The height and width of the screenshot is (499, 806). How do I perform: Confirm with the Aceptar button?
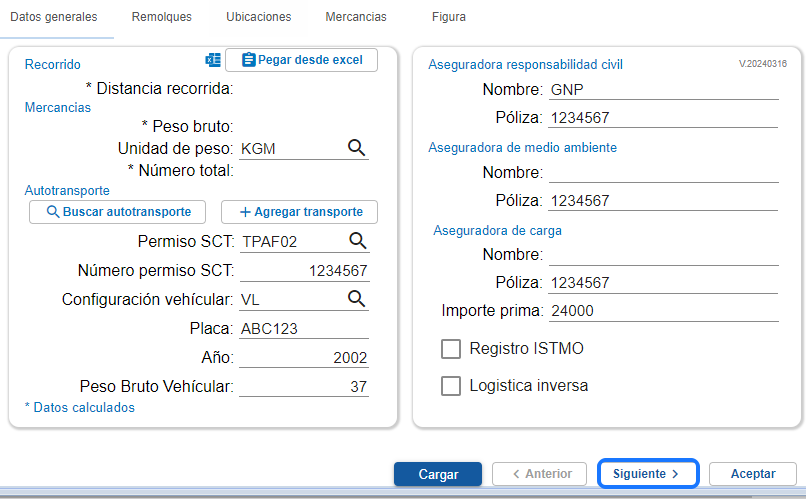(752, 474)
